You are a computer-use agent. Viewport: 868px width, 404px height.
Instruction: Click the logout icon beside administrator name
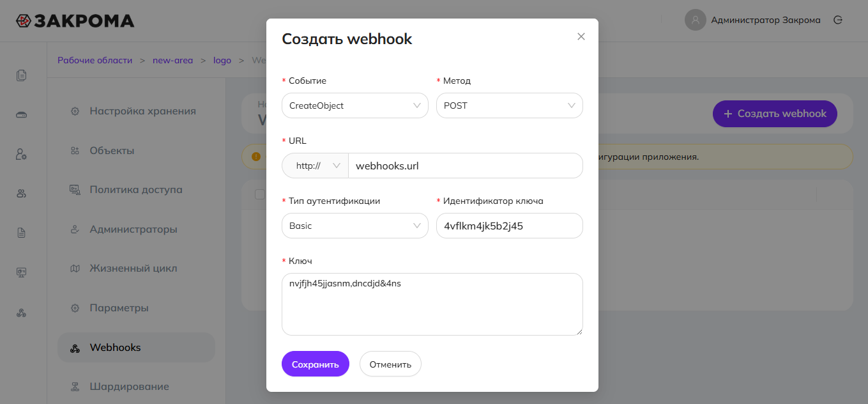point(838,20)
